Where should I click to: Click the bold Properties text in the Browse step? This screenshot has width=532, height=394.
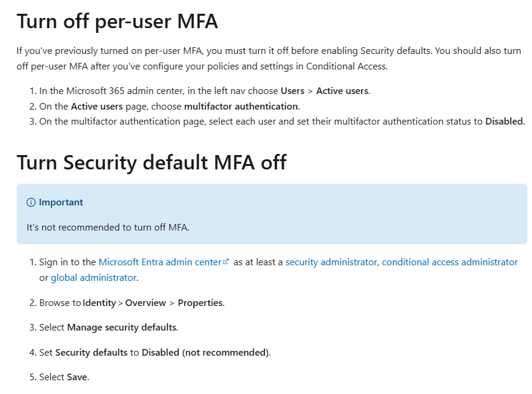pos(199,303)
